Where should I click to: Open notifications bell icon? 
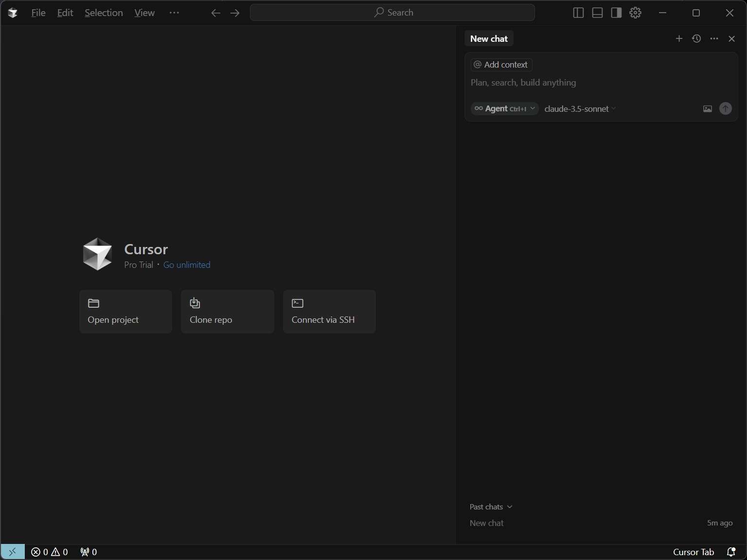pos(731,552)
